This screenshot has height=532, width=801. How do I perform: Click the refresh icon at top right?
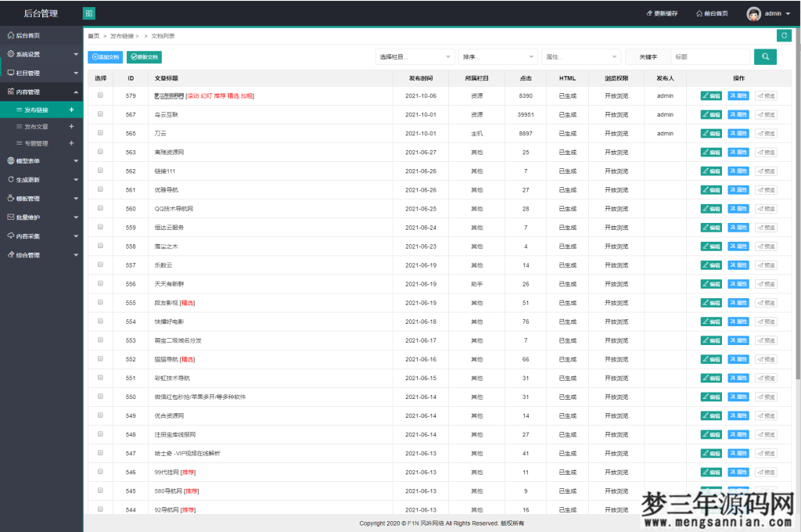(x=784, y=35)
